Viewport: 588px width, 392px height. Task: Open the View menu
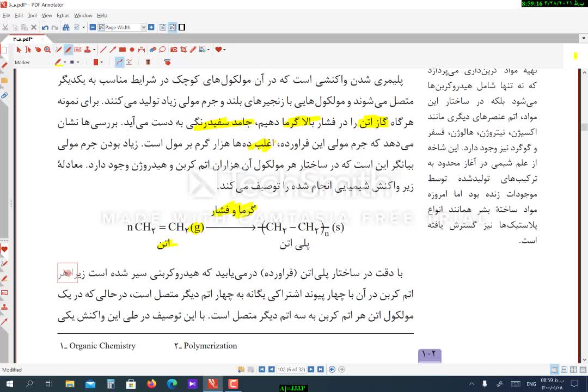point(47,15)
